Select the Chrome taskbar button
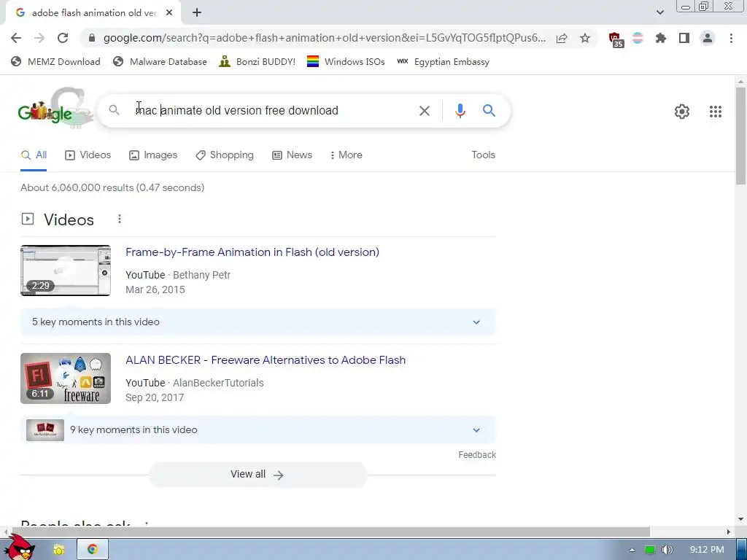This screenshot has height=560, width=747. pos(93,550)
